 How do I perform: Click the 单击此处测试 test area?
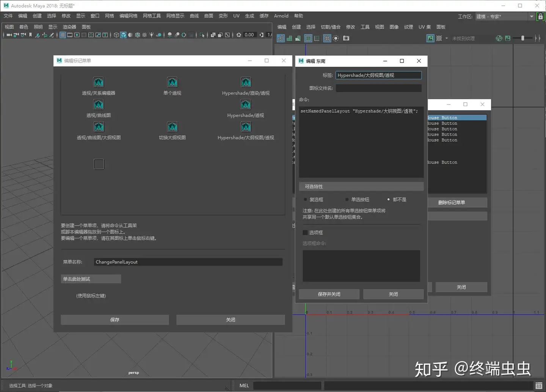point(91,279)
